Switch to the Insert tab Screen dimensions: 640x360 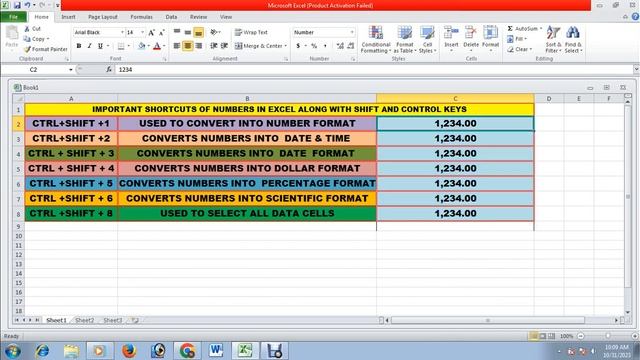point(68,17)
